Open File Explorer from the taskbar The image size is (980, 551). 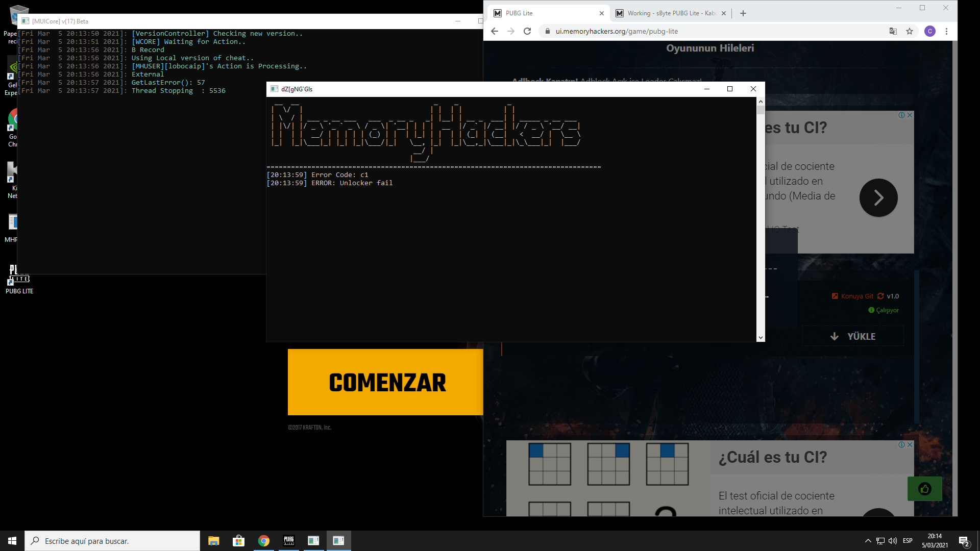(x=213, y=541)
